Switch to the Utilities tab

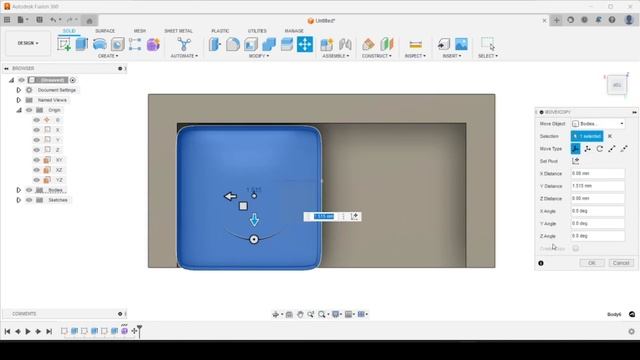click(x=257, y=31)
